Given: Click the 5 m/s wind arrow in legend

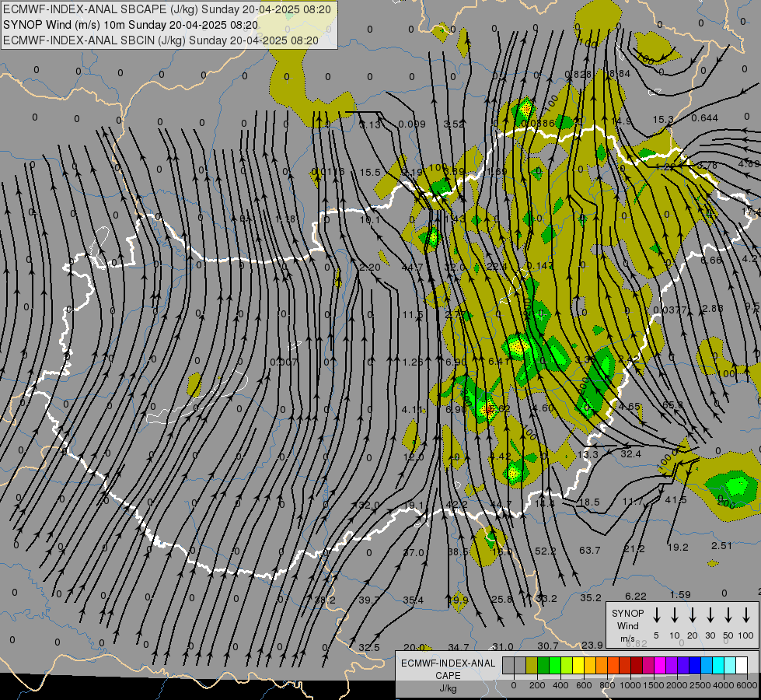Looking at the screenshot, I should tap(656, 615).
